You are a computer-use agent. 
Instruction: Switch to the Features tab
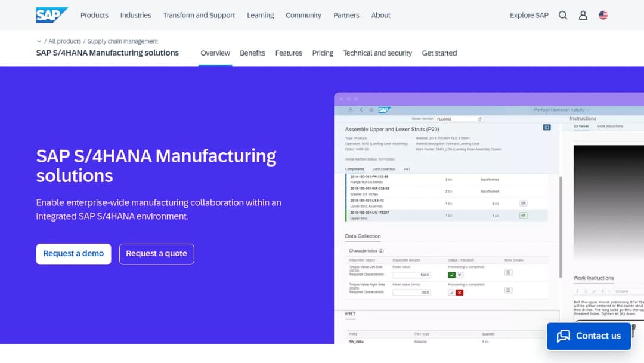point(289,53)
